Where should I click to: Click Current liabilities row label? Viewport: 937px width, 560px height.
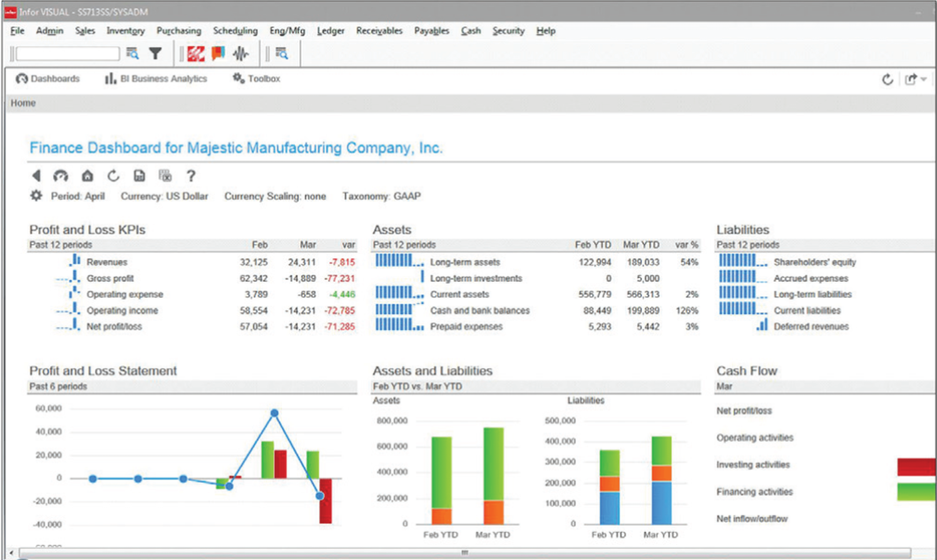coord(807,310)
